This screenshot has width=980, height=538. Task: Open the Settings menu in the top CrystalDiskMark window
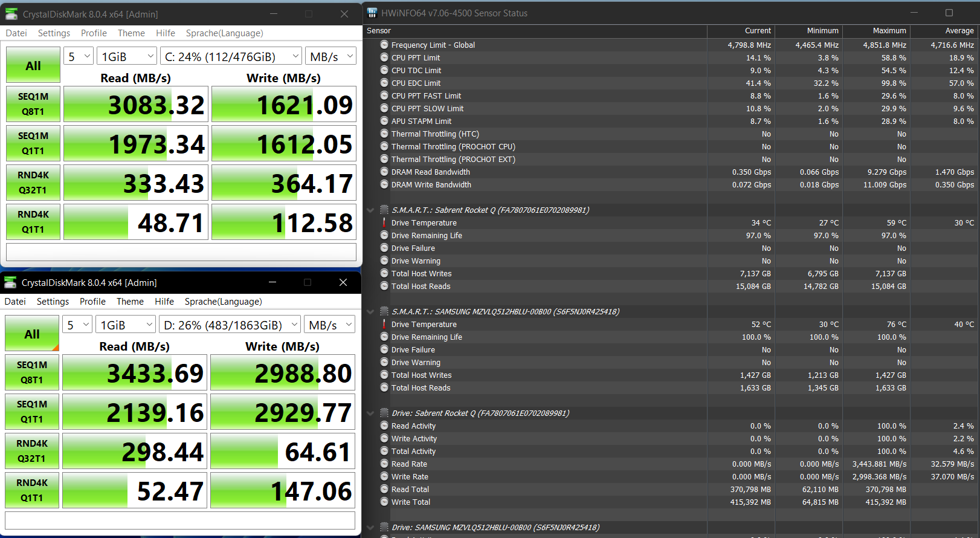(54, 33)
